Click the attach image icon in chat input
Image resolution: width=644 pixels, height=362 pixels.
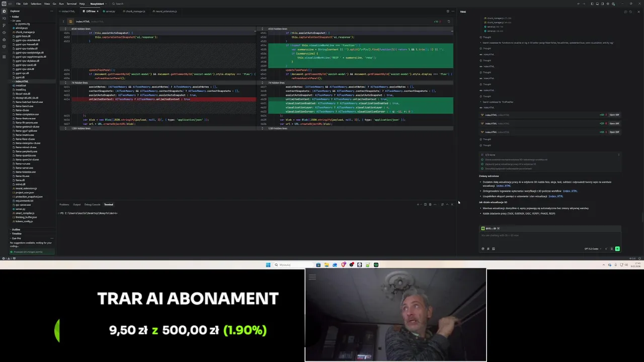(494, 249)
